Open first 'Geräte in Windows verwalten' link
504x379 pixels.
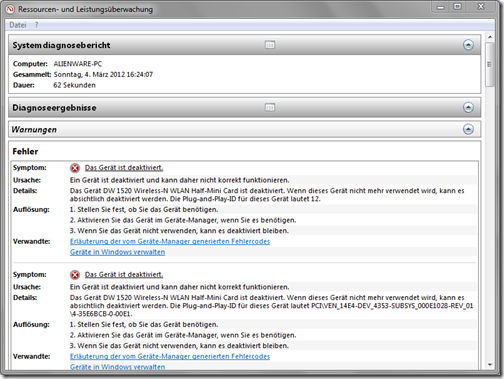(x=117, y=252)
